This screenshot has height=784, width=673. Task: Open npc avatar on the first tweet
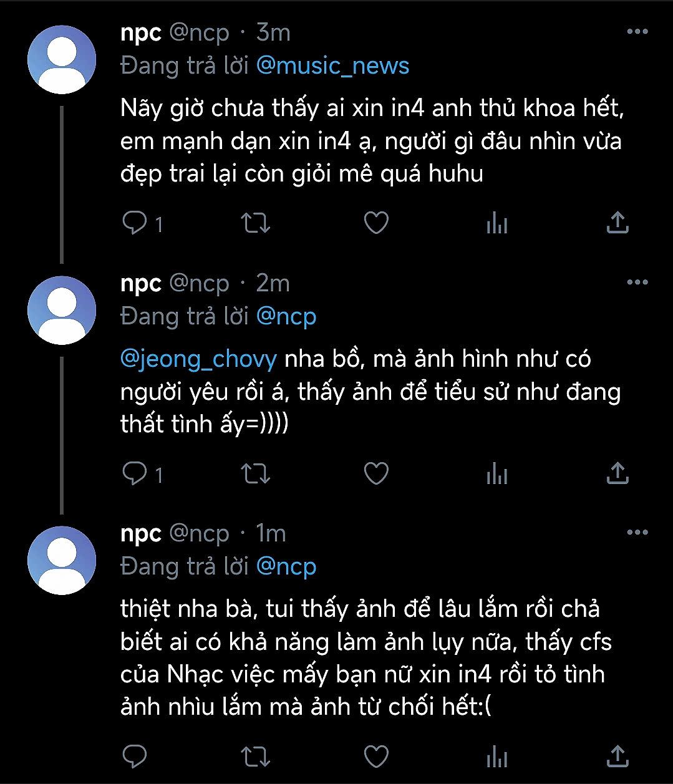pos(62,60)
